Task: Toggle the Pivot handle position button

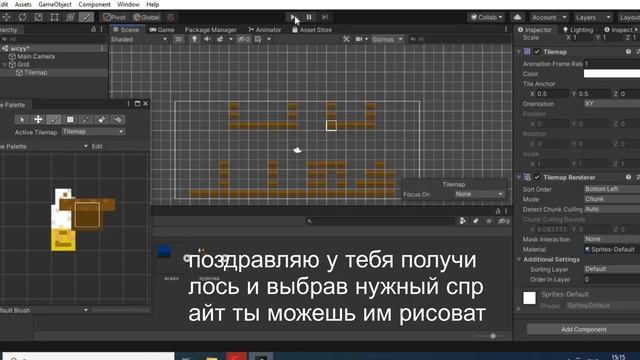Action: (x=115, y=17)
